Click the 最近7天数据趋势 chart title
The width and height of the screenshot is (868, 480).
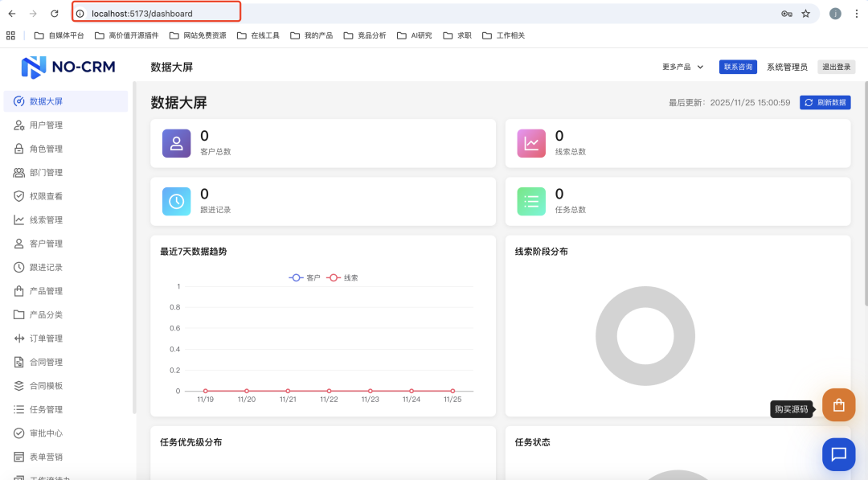(x=193, y=252)
